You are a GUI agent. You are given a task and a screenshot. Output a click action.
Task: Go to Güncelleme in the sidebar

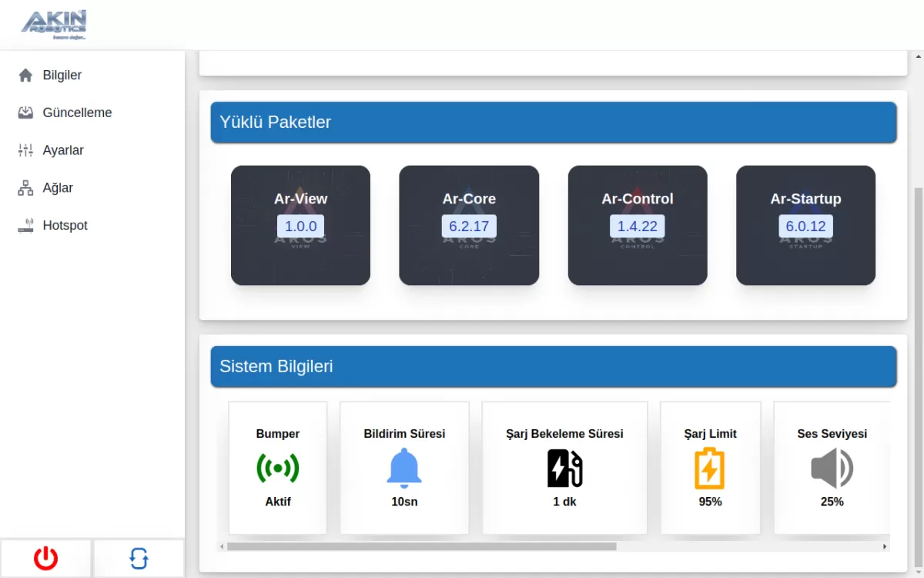pos(77,113)
